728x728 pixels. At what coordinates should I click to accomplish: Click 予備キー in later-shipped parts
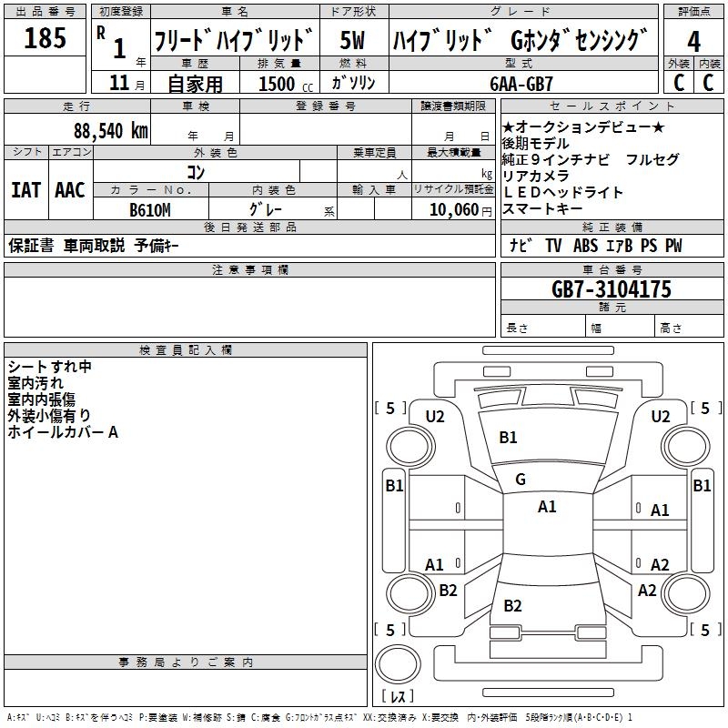click(x=157, y=246)
